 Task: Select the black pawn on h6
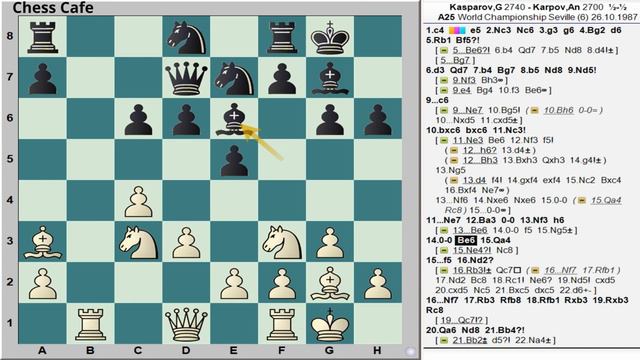point(378,120)
